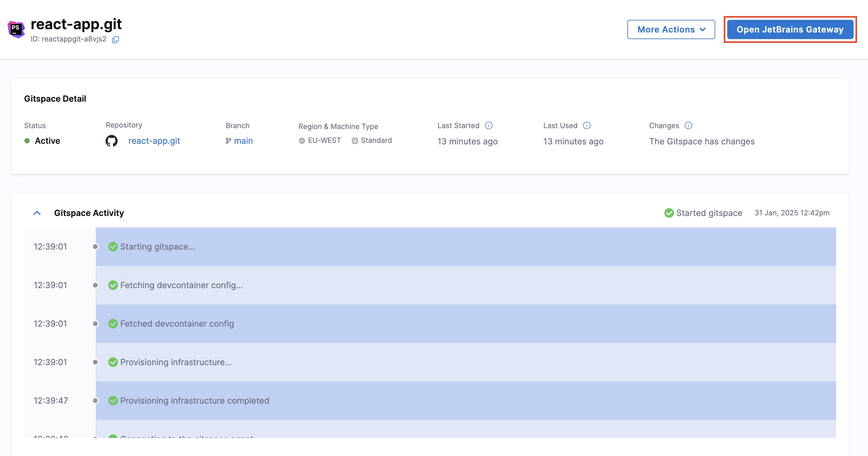Click the 12:39:47 timeline dot
This screenshot has width=868, height=456.
[x=95, y=401]
